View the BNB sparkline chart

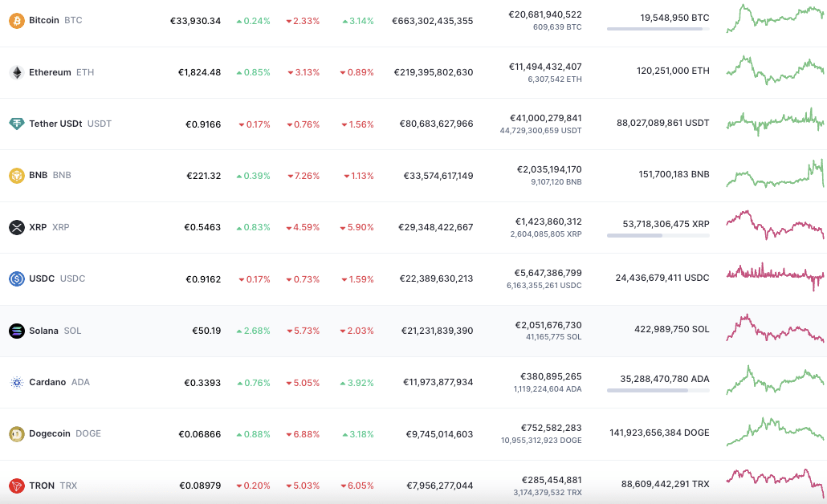[x=775, y=173]
